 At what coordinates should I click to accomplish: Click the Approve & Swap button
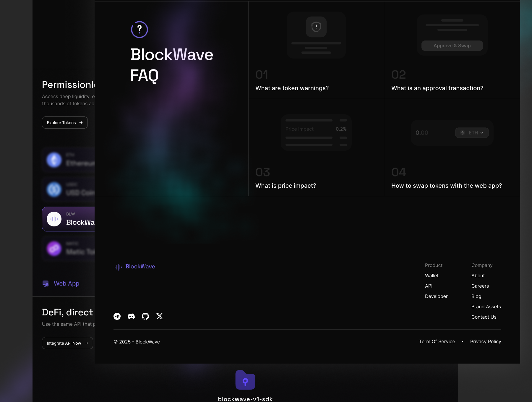[x=452, y=46]
